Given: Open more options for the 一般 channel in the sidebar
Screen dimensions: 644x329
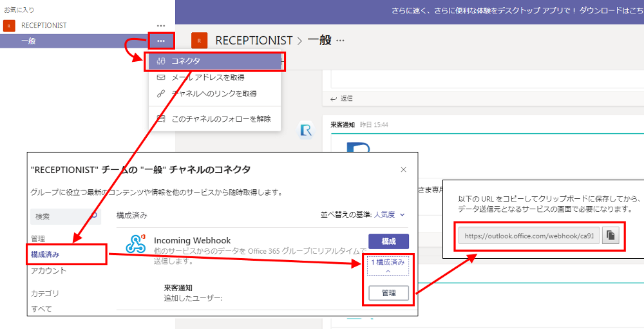Looking at the screenshot, I should click(161, 41).
